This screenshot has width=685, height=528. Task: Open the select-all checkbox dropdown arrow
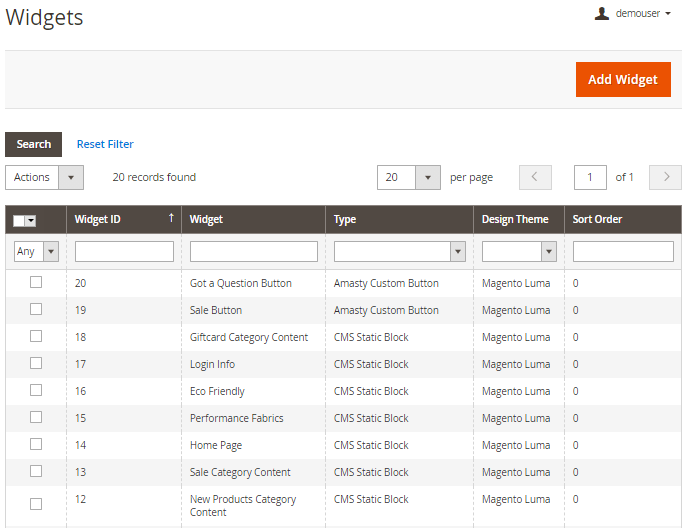(31, 220)
